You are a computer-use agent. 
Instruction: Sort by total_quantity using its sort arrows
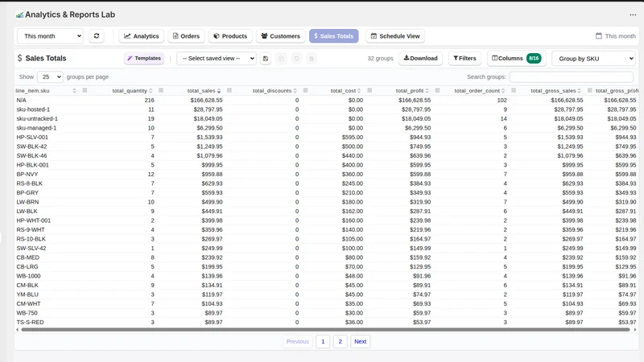tap(151, 91)
